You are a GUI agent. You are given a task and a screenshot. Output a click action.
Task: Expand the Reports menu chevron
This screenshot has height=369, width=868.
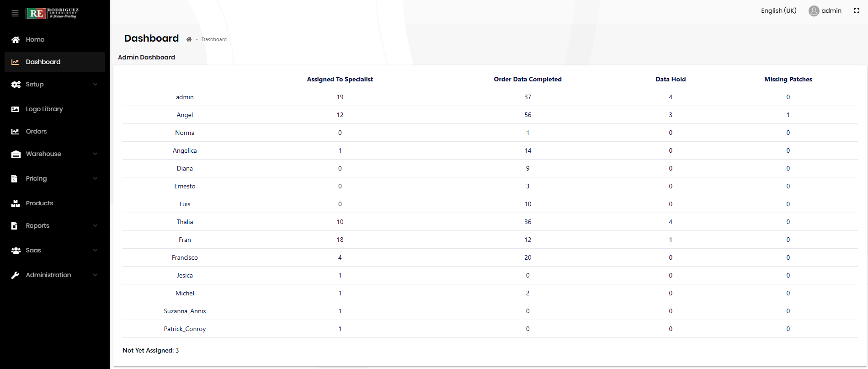pyautogui.click(x=95, y=226)
